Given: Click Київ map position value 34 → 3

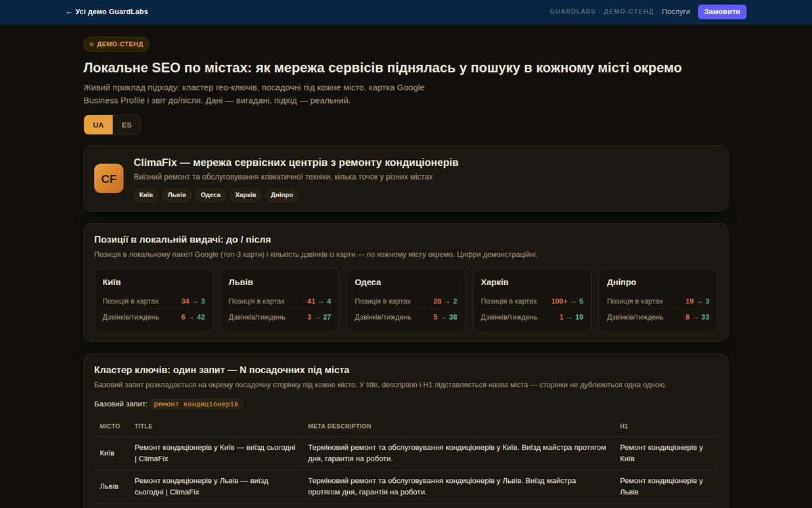Looking at the screenshot, I should click(x=193, y=301).
